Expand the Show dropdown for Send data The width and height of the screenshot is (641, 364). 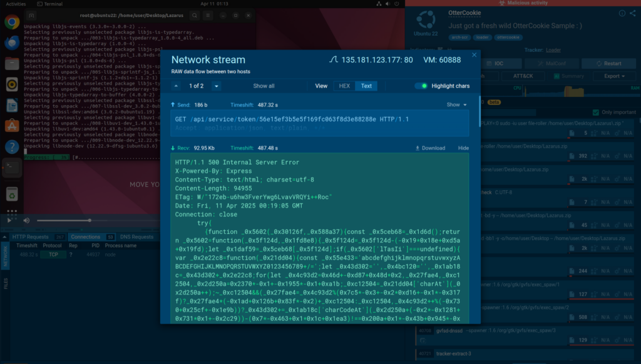click(456, 104)
